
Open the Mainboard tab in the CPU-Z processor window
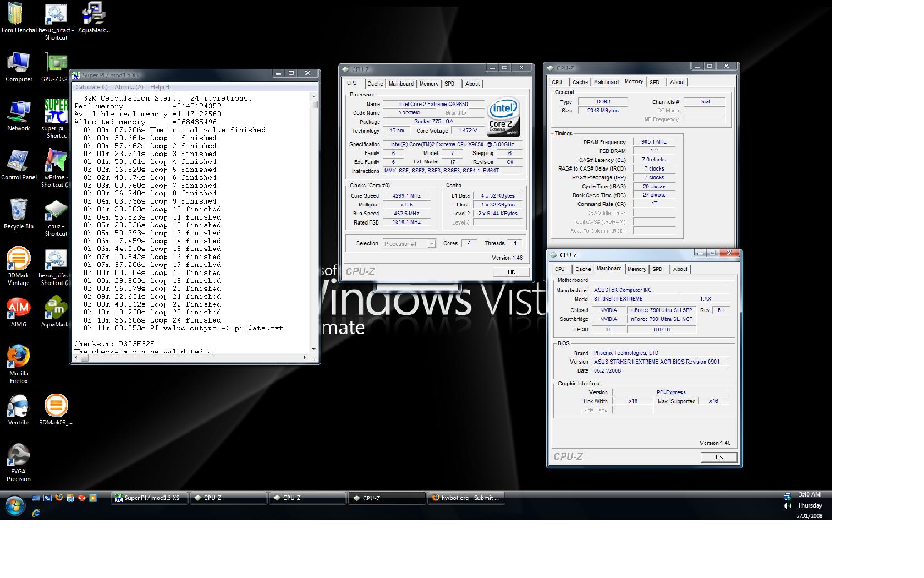click(x=401, y=84)
